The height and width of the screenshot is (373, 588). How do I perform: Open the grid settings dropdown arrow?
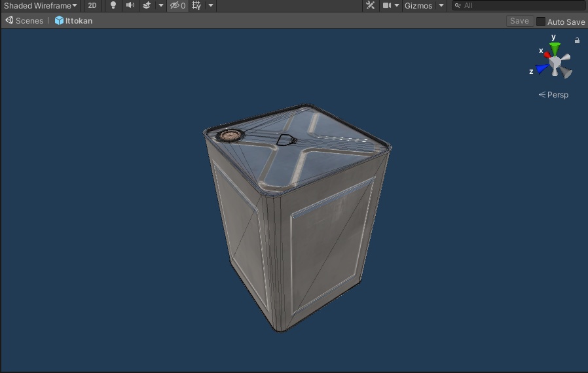point(211,5)
